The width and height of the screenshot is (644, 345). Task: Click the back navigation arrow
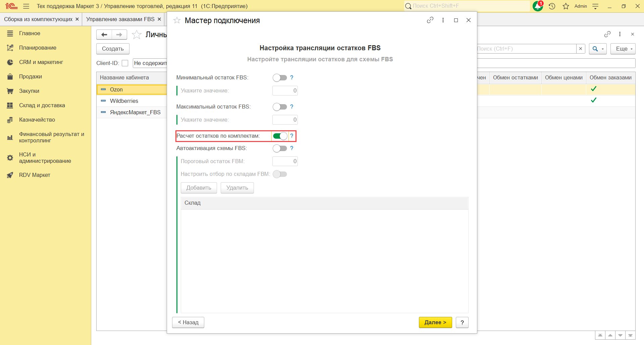point(104,34)
